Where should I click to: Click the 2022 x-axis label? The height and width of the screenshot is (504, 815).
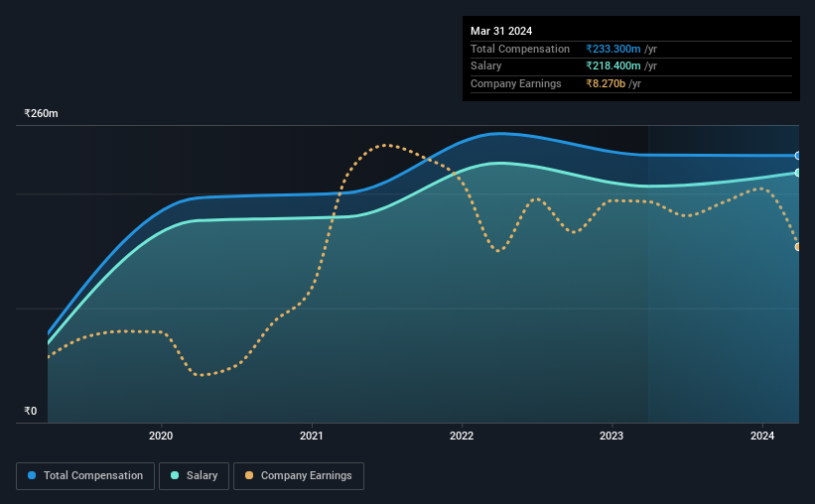(462, 436)
